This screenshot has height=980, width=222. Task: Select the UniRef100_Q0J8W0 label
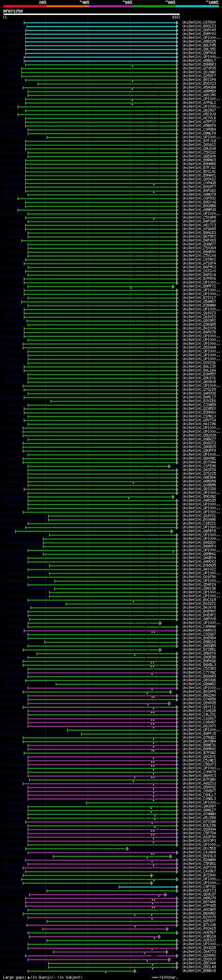(x=199, y=72)
